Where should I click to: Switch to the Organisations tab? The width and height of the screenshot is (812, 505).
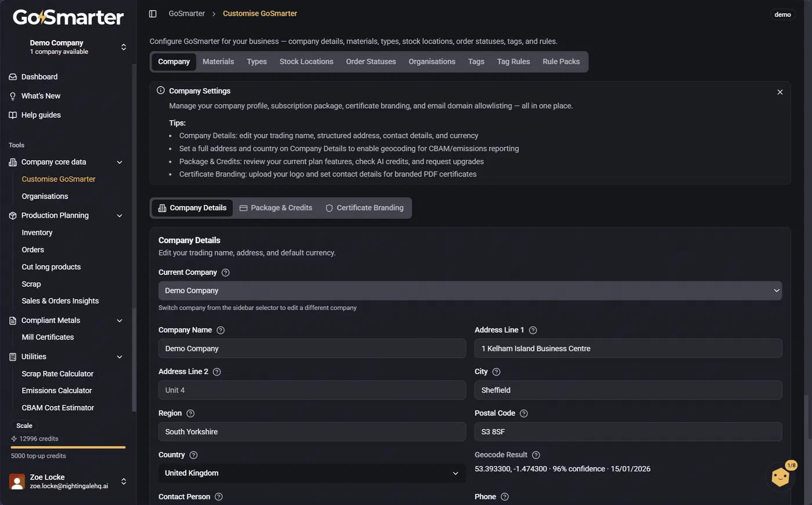(x=432, y=62)
